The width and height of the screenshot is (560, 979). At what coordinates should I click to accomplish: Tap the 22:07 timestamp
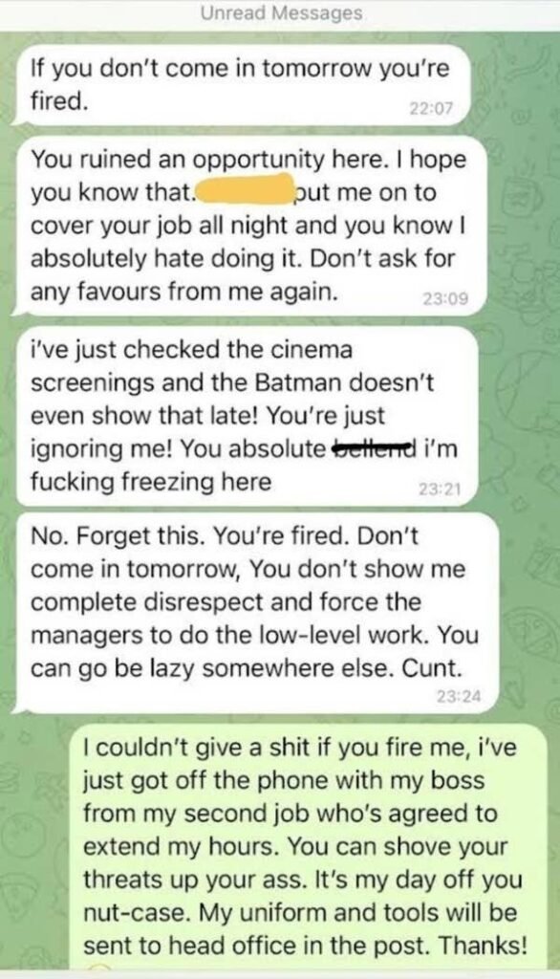431,109
